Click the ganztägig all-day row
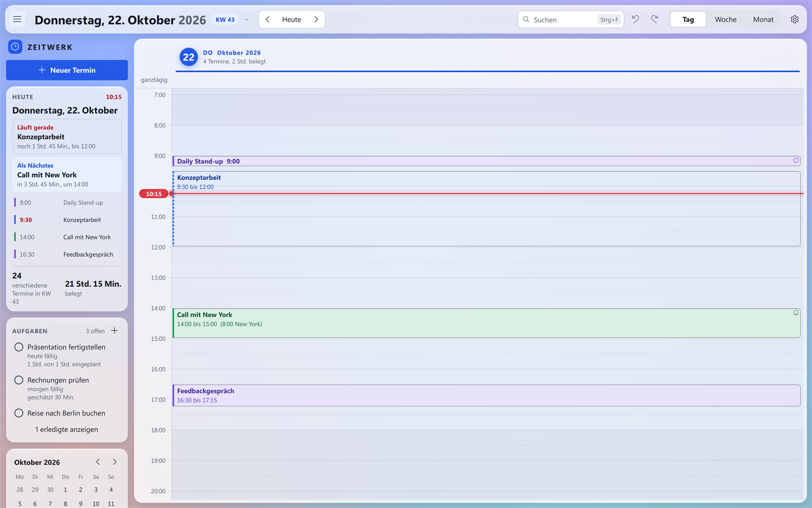This screenshot has width=812, height=508. pos(488,80)
